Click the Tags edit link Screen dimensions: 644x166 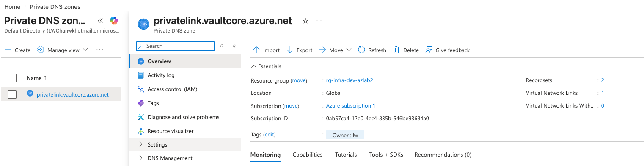point(269,135)
